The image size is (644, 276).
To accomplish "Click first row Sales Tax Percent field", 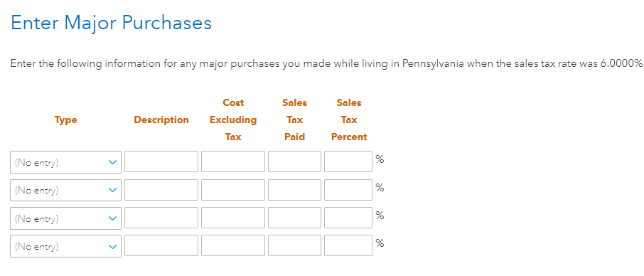I will point(348,161).
